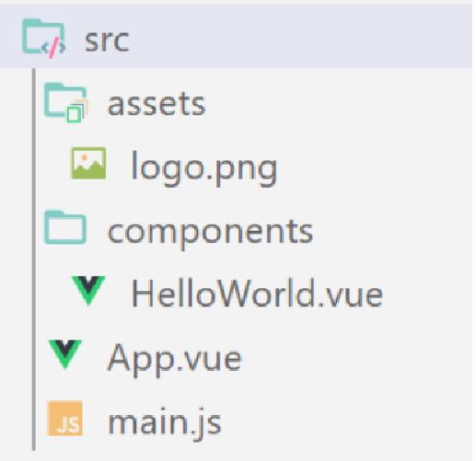Open the main.js file
The height and width of the screenshot is (461, 476).
165,422
